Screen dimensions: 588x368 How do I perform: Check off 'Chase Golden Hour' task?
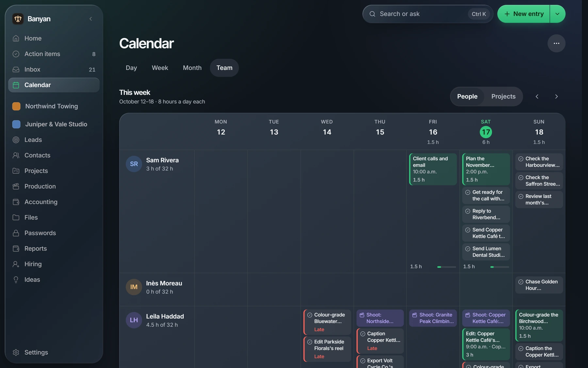pyautogui.click(x=521, y=282)
